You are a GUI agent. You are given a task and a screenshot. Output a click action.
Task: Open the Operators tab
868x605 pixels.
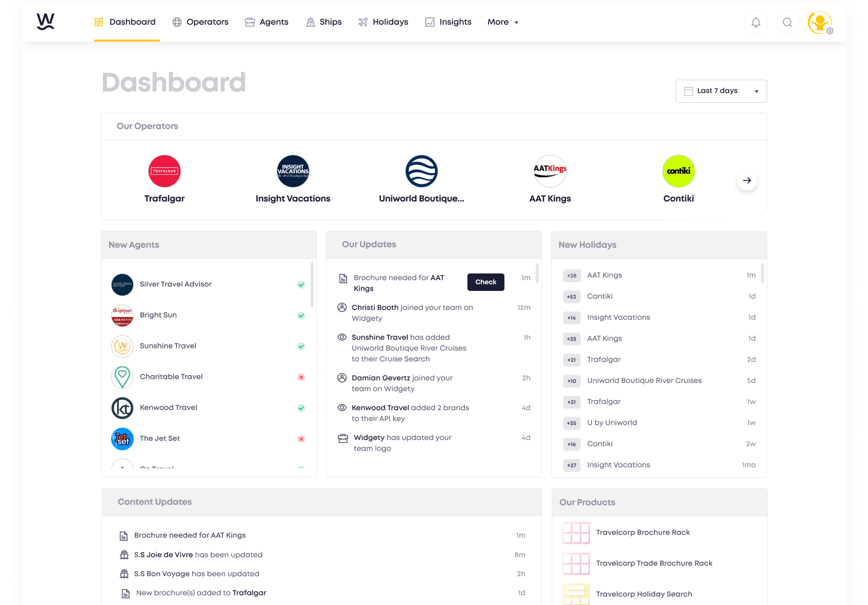(201, 22)
